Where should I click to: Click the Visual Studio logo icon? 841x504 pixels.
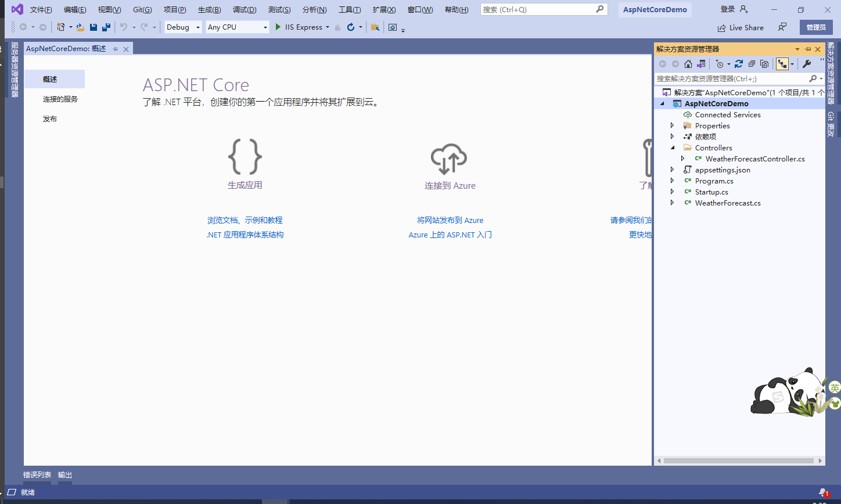[17, 9]
